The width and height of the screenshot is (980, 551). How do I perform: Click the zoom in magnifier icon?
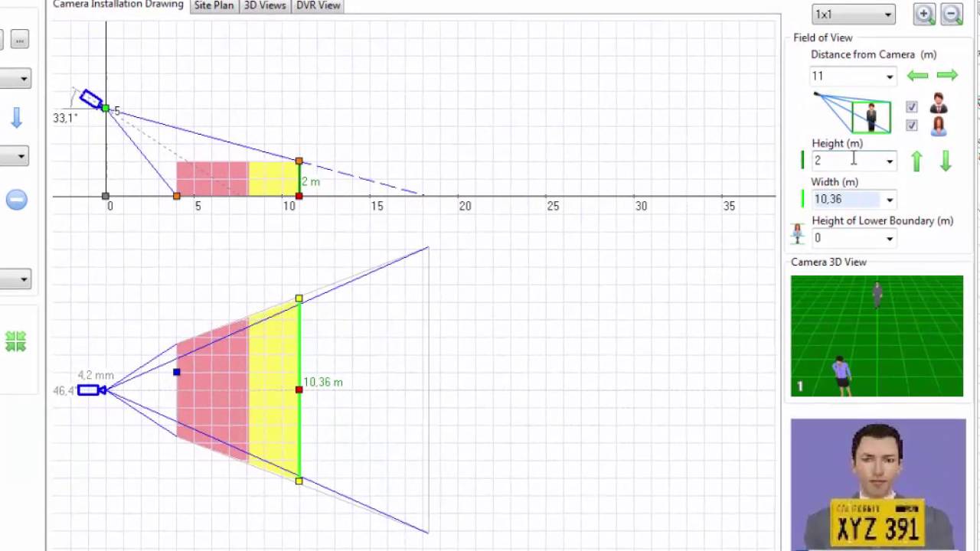pos(924,14)
